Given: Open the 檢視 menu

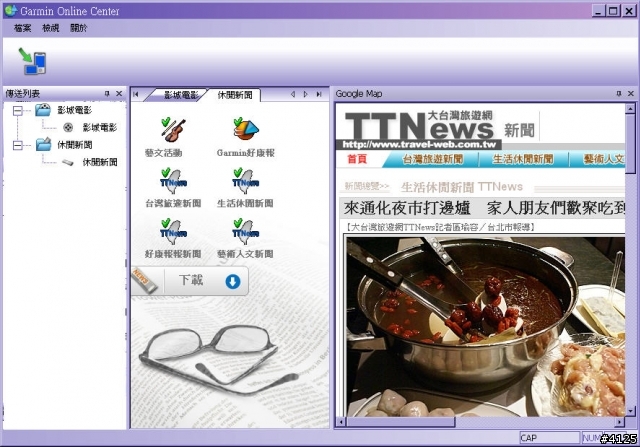Looking at the screenshot, I should [x=51, y=28].
